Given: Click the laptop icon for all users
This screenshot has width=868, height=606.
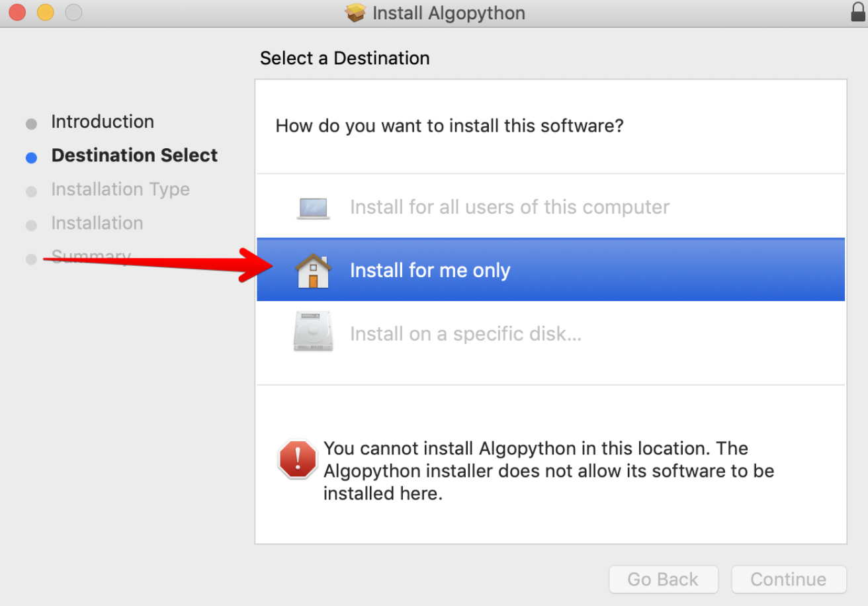Looking at the screenshot, I should coord(313,208).
